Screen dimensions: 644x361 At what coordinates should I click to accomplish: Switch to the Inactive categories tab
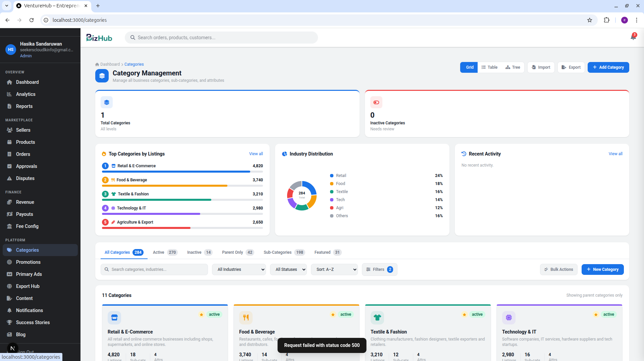(x=199, y=252)
